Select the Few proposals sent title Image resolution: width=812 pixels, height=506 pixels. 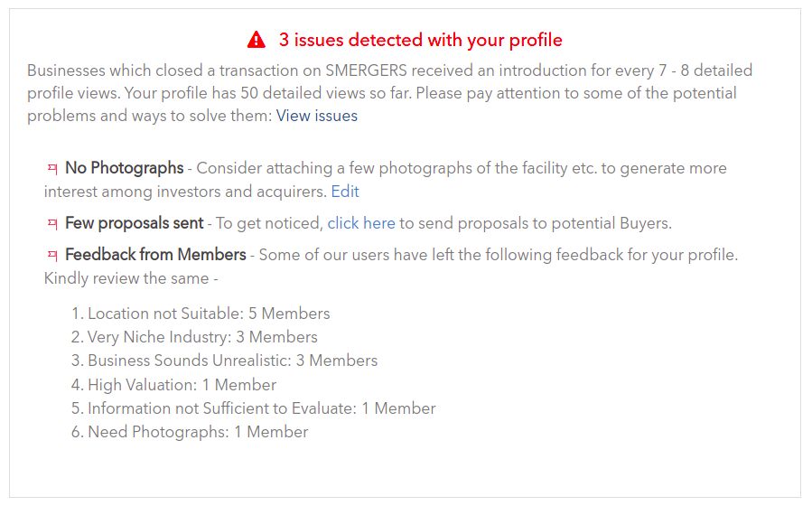tap(134, 223)
